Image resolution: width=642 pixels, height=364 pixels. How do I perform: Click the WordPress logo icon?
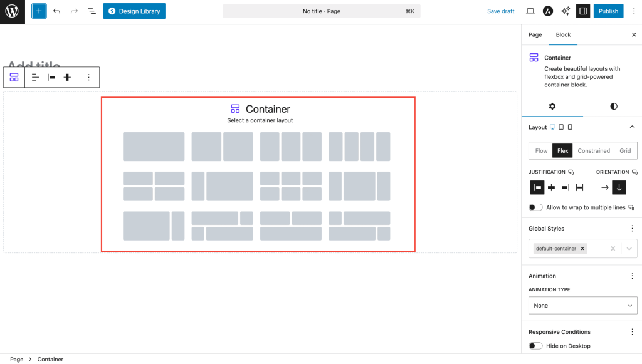pyautogui.click(x=13, y=11)
